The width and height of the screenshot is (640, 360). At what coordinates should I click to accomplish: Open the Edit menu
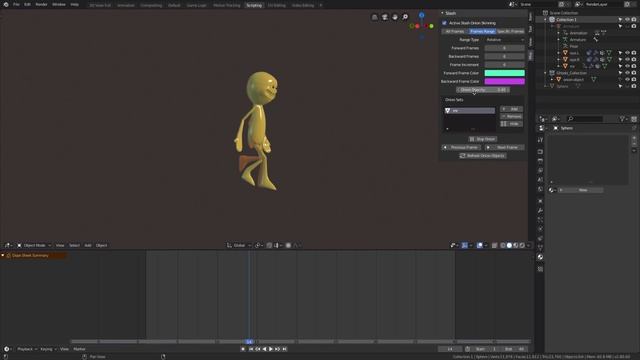click(x=27, y=4)
